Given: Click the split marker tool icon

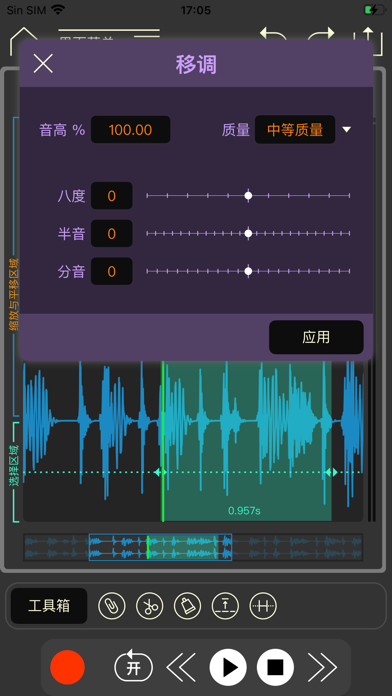Looking at the screenshot, I should [x=263, y=605].
